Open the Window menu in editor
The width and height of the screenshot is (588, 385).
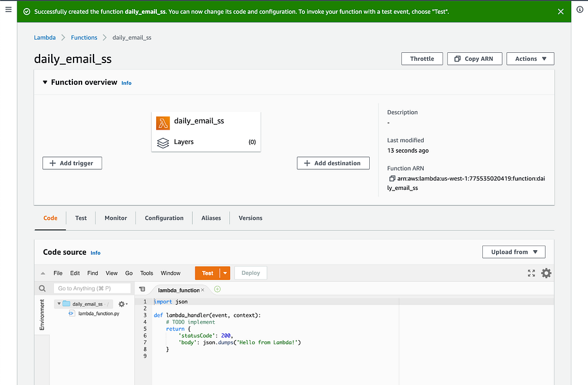click(x=171, y=273)
